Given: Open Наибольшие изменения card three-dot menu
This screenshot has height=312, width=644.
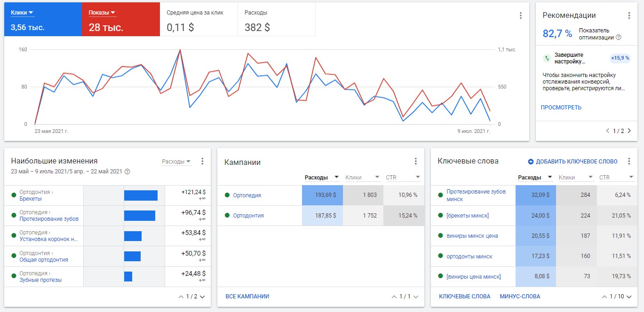Looking at the screenshot, I should click(x=202, y=161).
